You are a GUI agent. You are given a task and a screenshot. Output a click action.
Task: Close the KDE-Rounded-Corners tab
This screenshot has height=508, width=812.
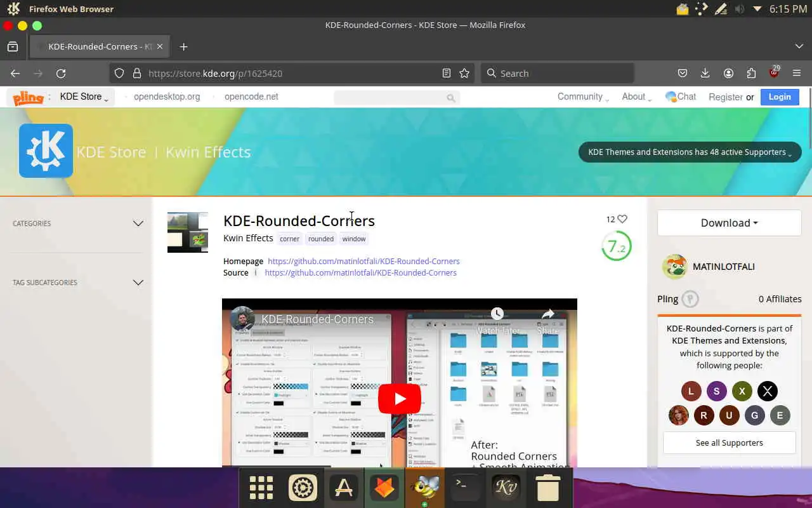click(x=160, y=46)
